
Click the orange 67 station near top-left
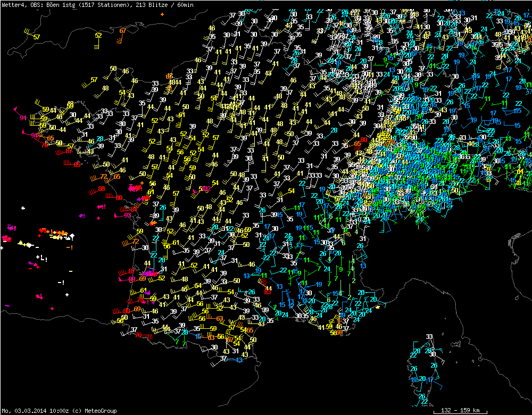pos(123,31)
